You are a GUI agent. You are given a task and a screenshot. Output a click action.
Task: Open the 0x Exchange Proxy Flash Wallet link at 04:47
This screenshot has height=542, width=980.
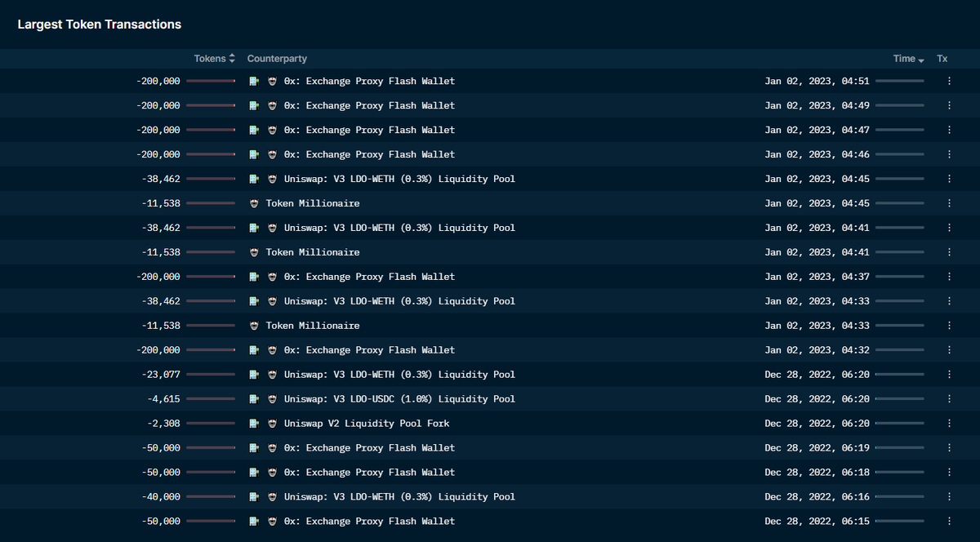(x=369, y=130)
